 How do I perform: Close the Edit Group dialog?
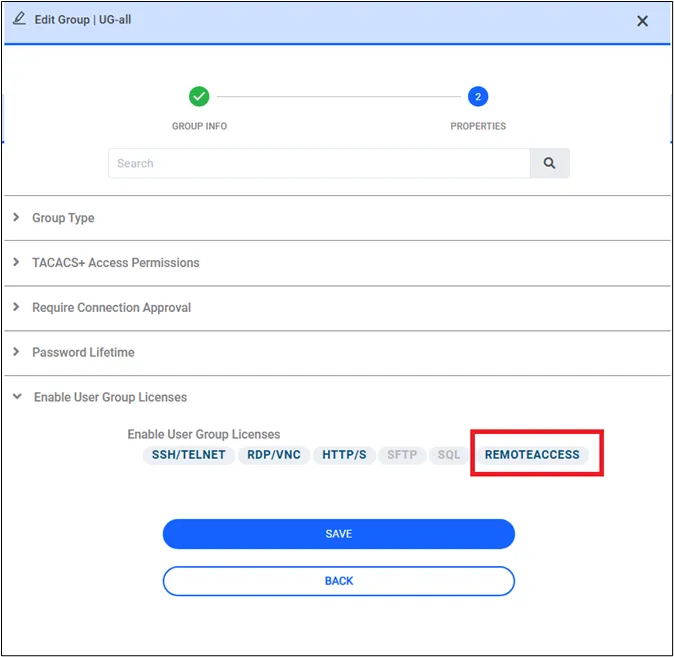pos(642,21)
